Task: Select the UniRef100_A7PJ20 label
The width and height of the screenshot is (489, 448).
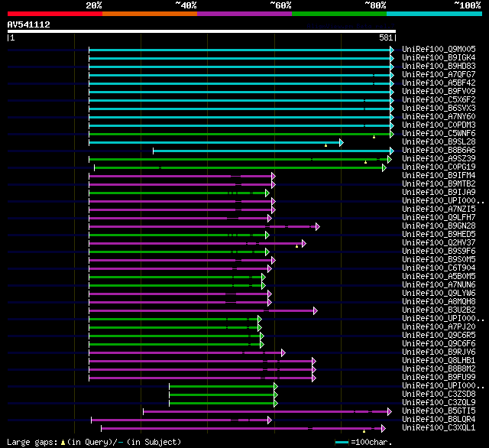Action: pyautogui.click(x=439, y=327)
